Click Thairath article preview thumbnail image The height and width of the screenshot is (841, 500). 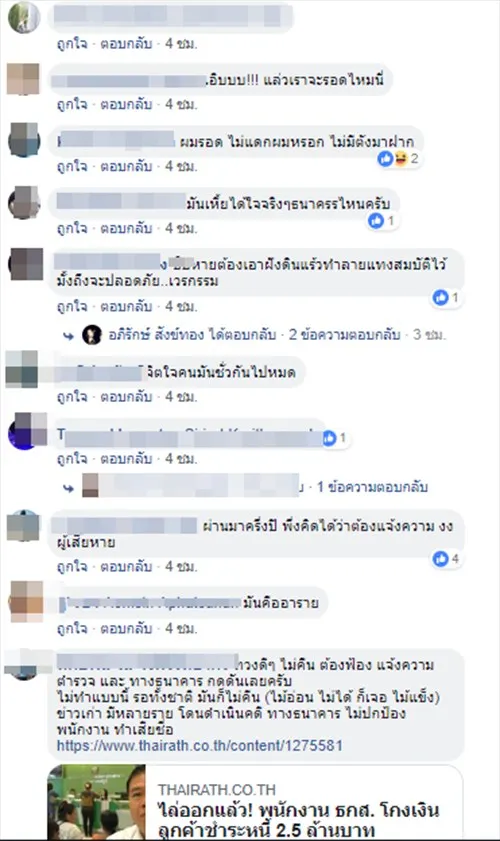tap(97, 802)
